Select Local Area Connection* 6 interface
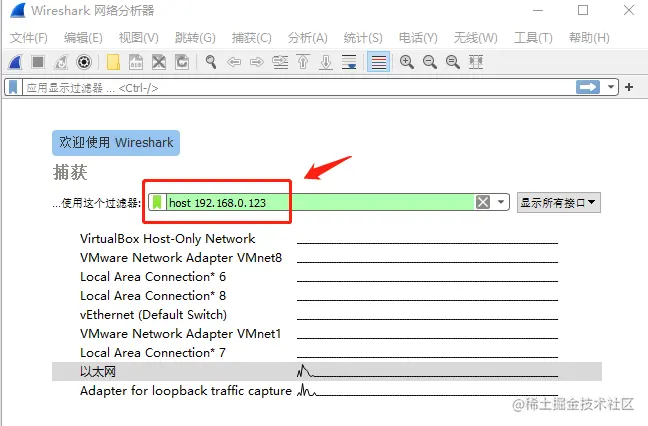This screenshot has height=426, width=648. point(153,277)
